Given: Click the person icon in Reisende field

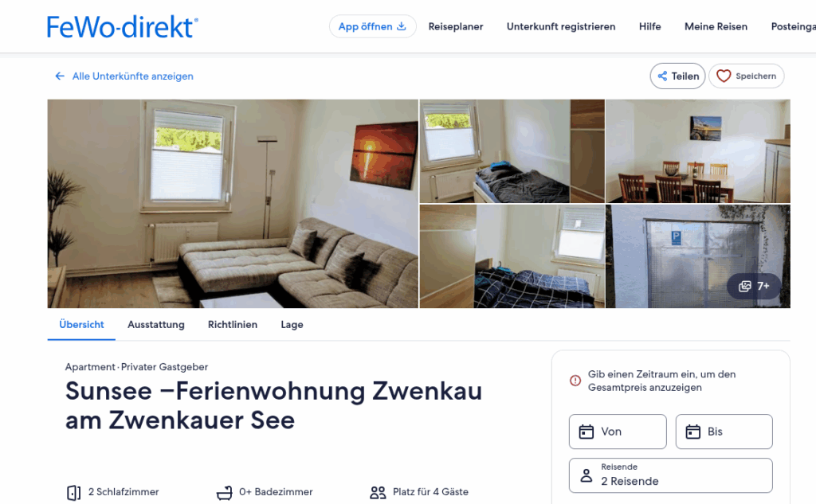Looking at the screenshot, I should [x=586, y=475].
